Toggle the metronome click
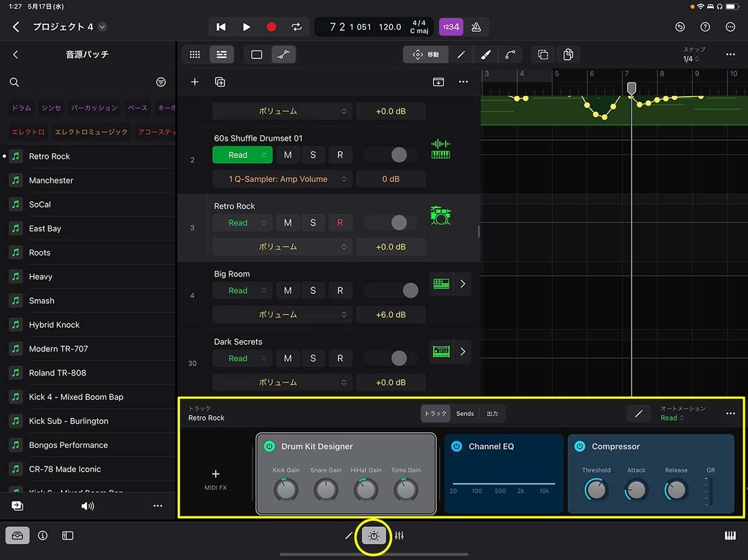 476,27
